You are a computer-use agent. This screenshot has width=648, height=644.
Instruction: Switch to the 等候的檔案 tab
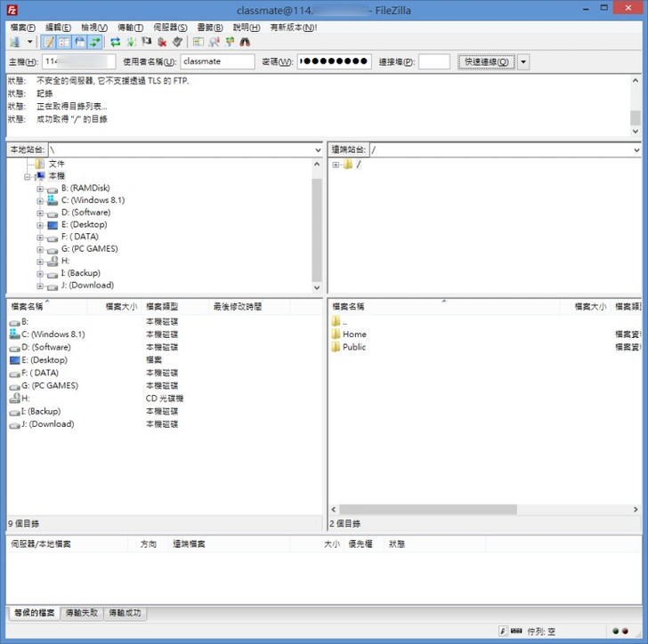(x=35, y=613)
